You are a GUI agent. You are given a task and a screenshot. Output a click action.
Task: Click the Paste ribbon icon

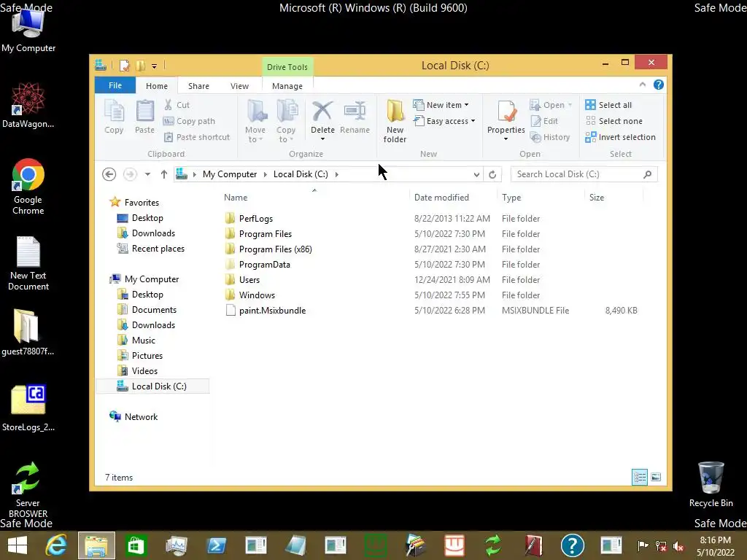pyautogui.click(x=145, y=117)
